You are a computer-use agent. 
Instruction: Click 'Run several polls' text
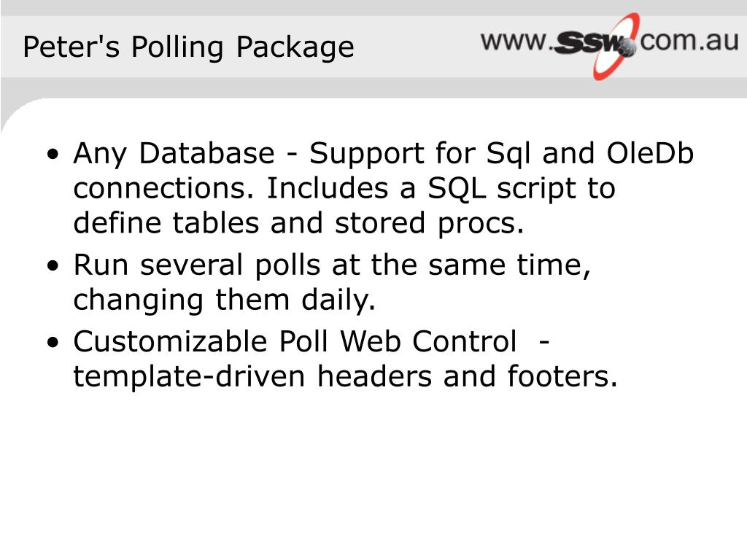pyautogui.click(x=197, y=265)
